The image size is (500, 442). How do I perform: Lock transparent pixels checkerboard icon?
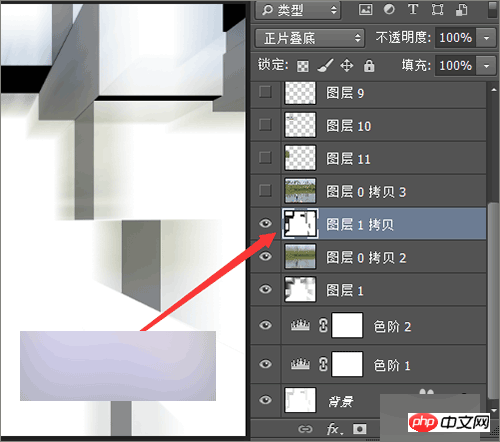(303, 66)
